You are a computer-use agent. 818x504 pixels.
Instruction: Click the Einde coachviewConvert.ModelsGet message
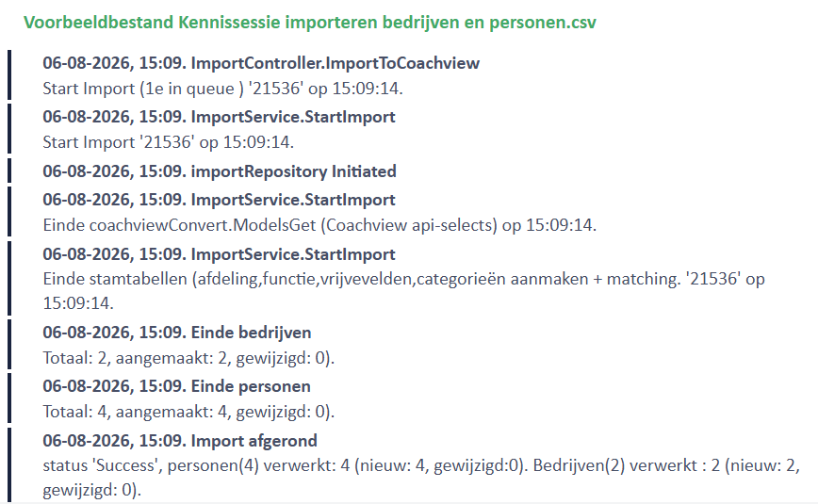319,225
